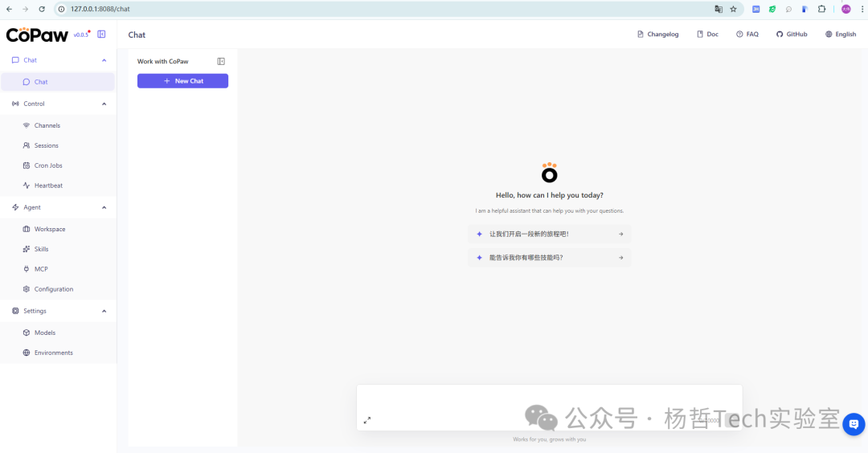
Task: Reload the browser page
Action: click(x=42, y=9)
